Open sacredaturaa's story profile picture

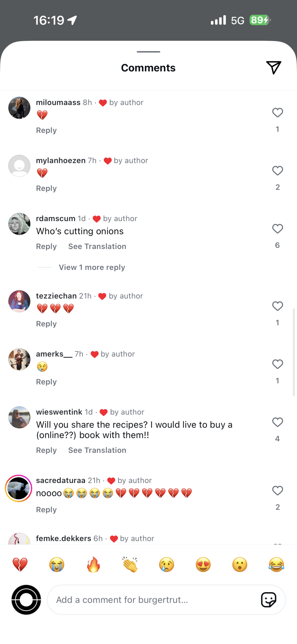[19, 488]
